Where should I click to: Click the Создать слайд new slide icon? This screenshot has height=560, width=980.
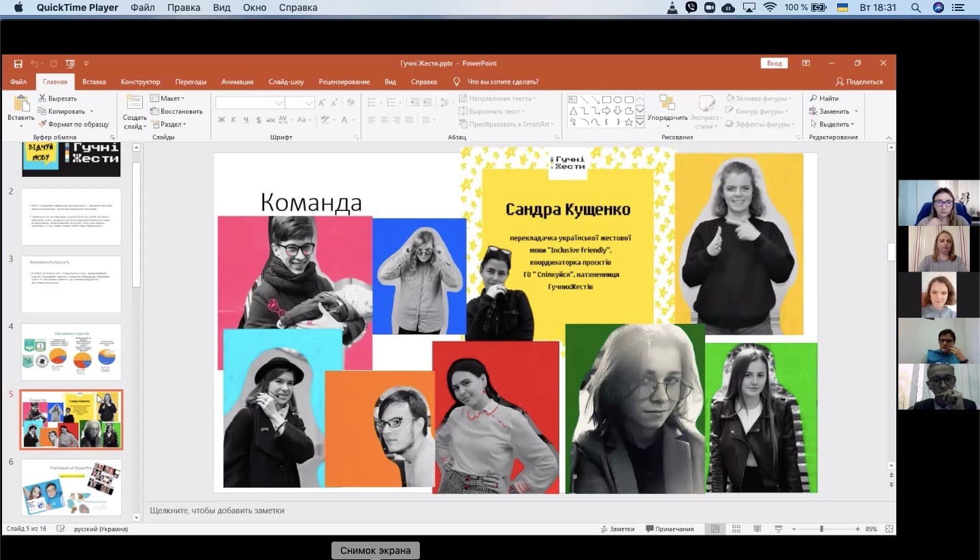coord(134,103)
